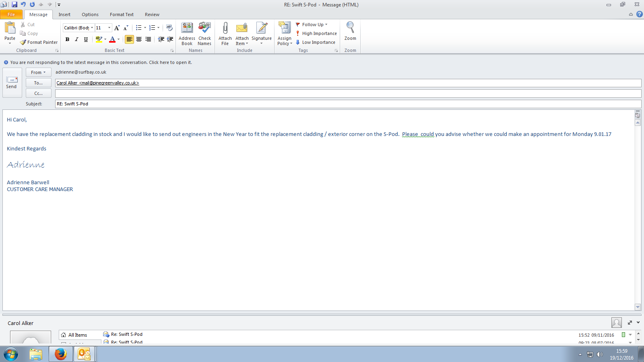Select the Format Painter tool

(x=39, y=42)
